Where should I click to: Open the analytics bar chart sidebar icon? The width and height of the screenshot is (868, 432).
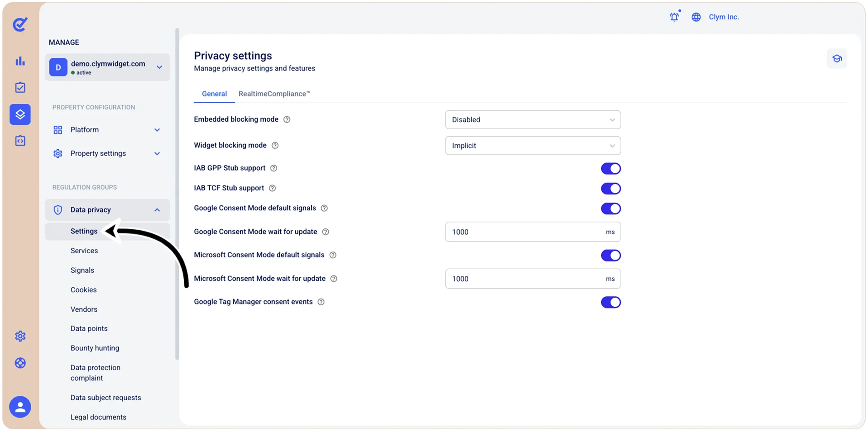point(20,61)
